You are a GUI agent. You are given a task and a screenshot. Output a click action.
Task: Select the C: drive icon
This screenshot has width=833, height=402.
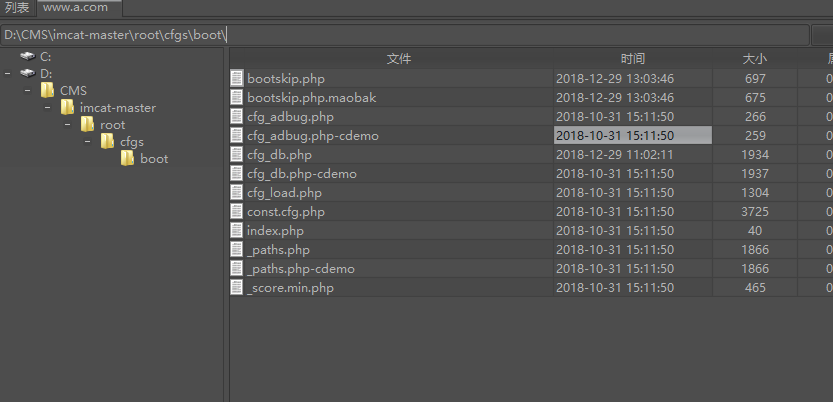pos(27,57)
